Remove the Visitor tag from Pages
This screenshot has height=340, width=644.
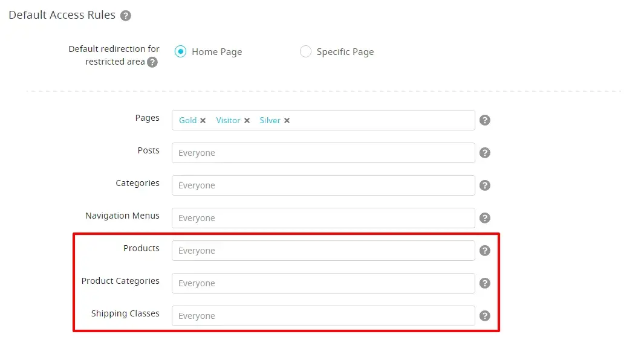click(x=247, y=121)
